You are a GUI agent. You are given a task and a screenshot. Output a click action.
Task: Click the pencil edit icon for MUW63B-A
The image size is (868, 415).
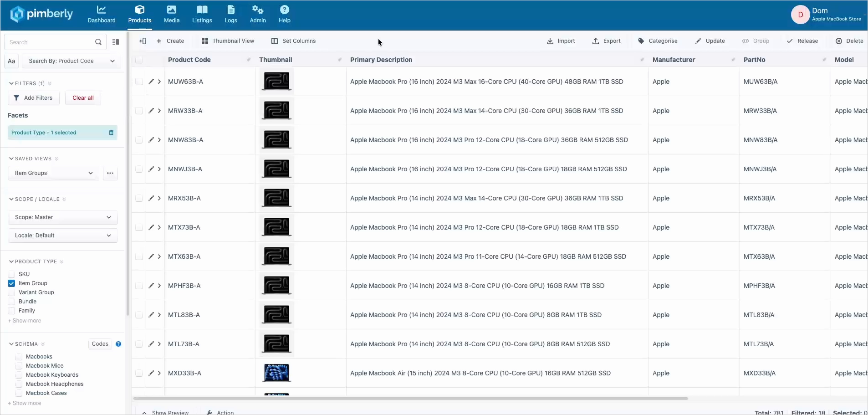pyautogui.click(x=151, y=82)
